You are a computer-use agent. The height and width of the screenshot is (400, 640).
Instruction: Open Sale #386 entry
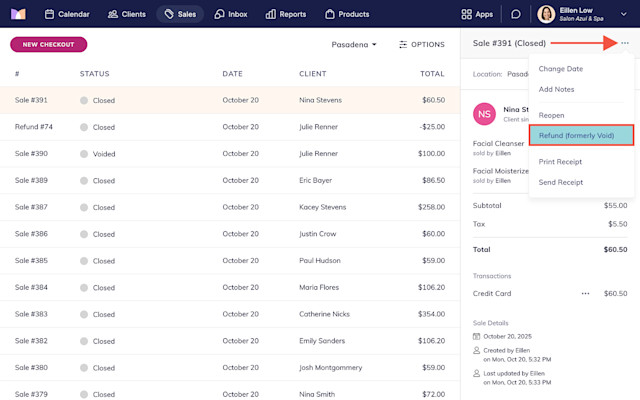coord(230,234)
